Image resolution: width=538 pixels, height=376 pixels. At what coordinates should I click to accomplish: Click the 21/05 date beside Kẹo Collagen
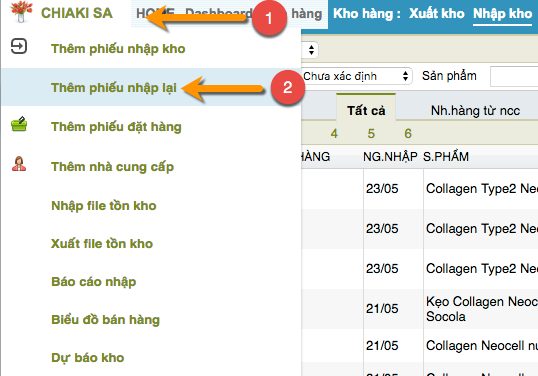[382, 309]
